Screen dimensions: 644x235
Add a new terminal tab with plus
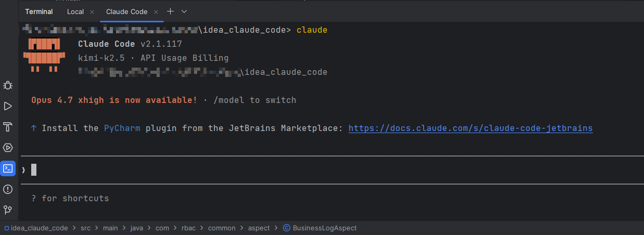(170, 11)
